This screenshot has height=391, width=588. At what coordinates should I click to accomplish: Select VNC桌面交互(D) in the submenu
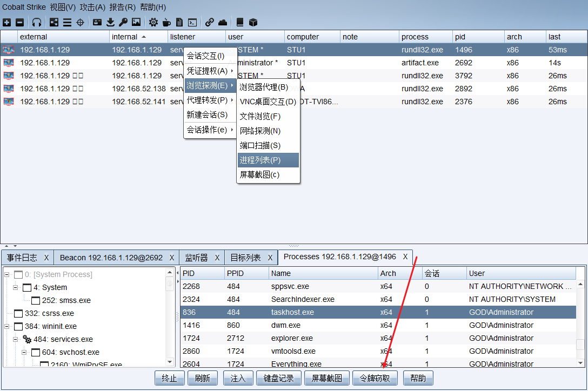point(268,102)
